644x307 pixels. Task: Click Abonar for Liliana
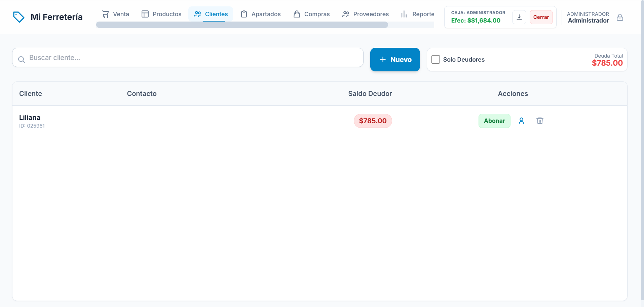tap(494, 121)
